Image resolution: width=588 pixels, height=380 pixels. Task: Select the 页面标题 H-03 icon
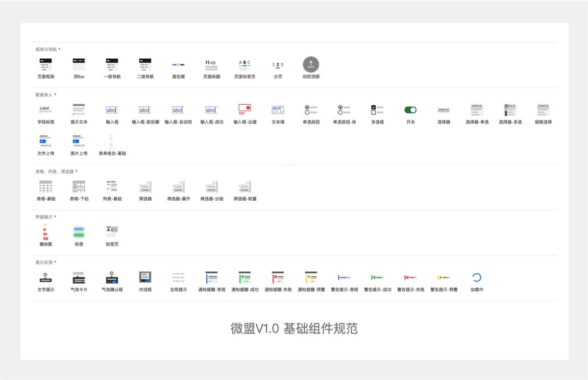[x=211, y=64]
